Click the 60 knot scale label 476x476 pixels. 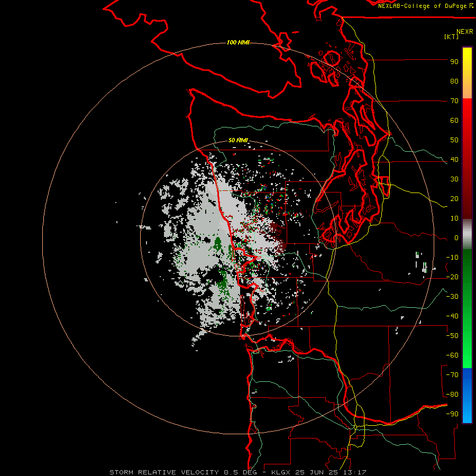454,121
